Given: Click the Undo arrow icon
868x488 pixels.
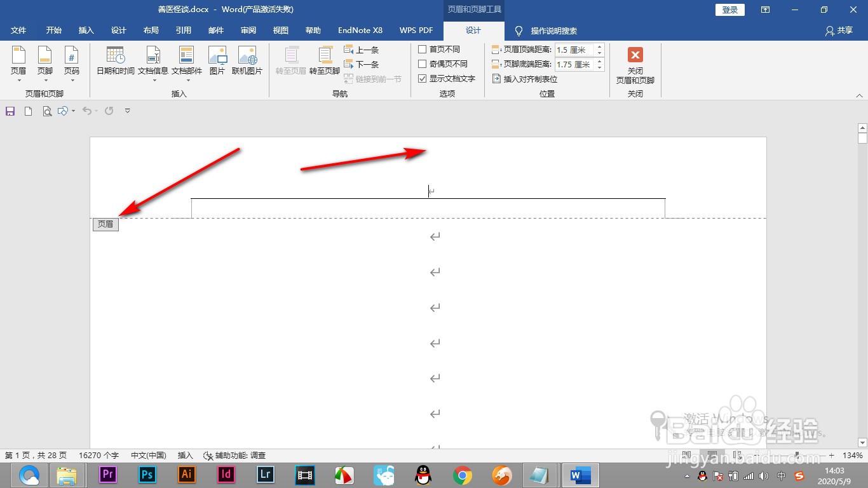Looking at the screenshot, I should (x=88, y=111).
